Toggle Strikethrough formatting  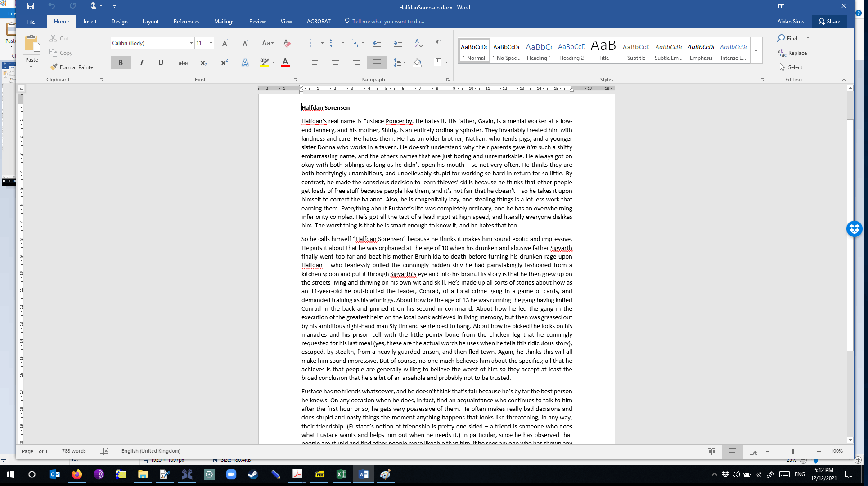(183, 63)
